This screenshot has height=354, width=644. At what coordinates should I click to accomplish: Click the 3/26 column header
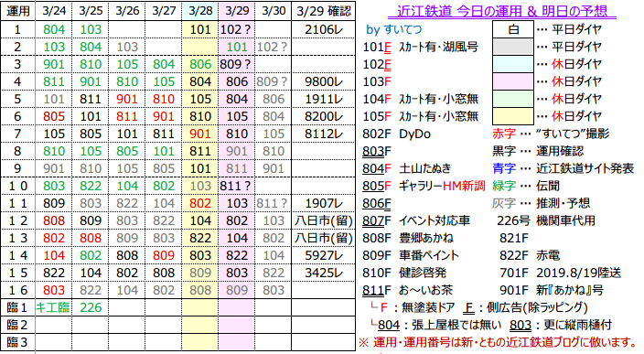click(127, 11)
